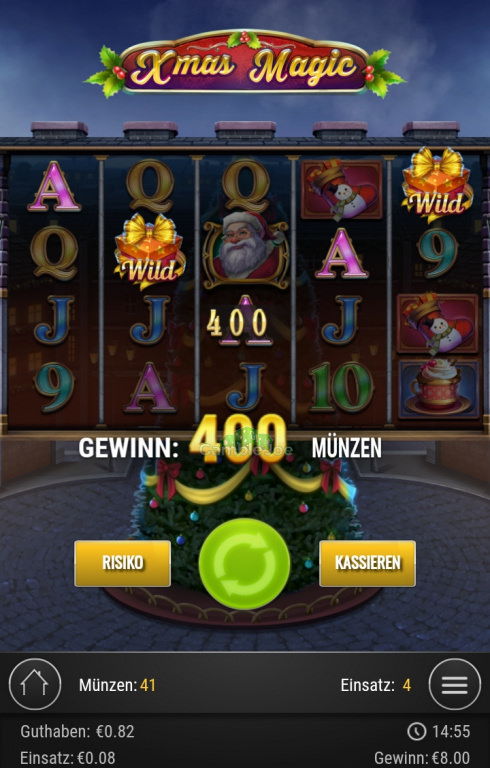
Task: Click the snowman stocking symbol on reel five
Action: [438, 323]
